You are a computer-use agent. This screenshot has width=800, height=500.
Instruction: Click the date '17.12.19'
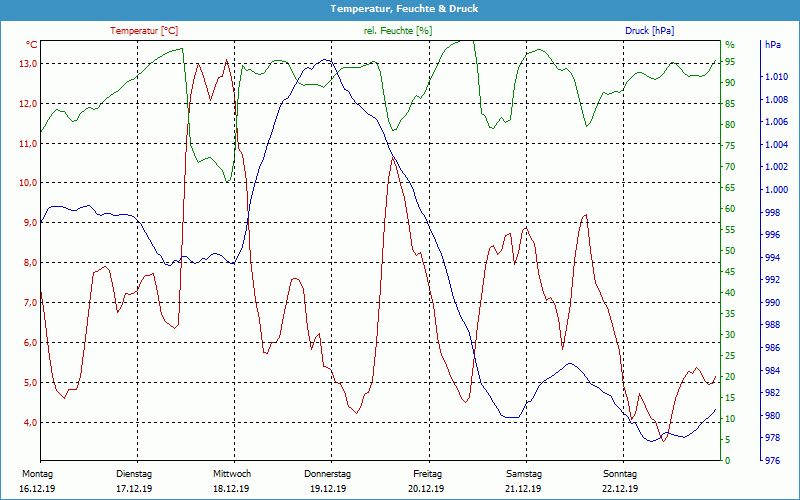[134, 489]
